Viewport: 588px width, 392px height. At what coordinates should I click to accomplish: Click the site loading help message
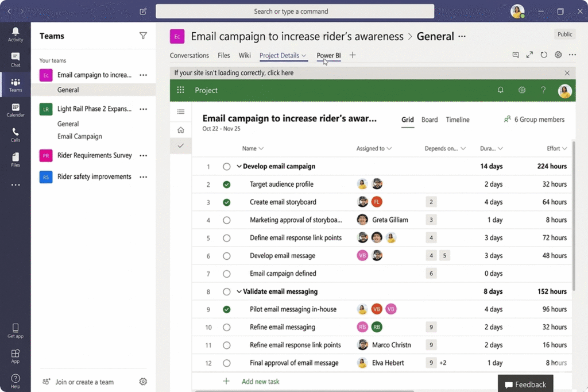tap(234, 73)
